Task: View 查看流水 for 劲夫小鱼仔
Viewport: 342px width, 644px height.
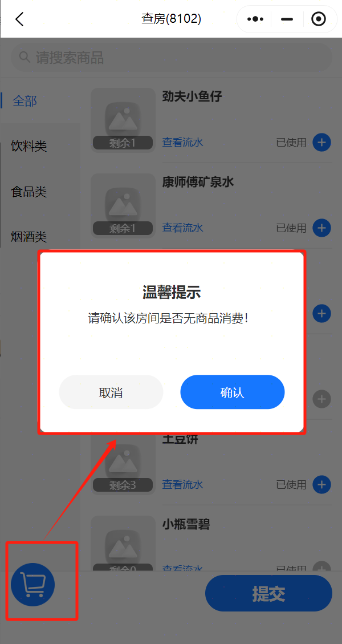Action: [x=183, y=143]
